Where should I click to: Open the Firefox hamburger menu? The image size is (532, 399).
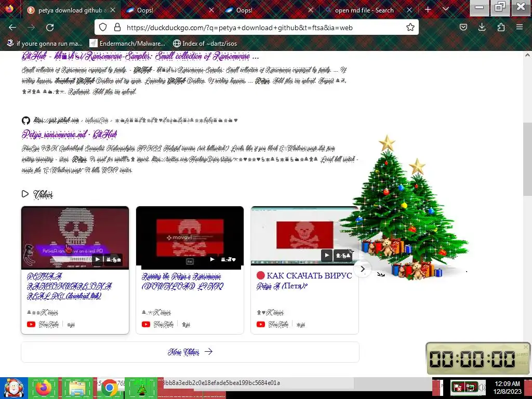tap(520, 27)
